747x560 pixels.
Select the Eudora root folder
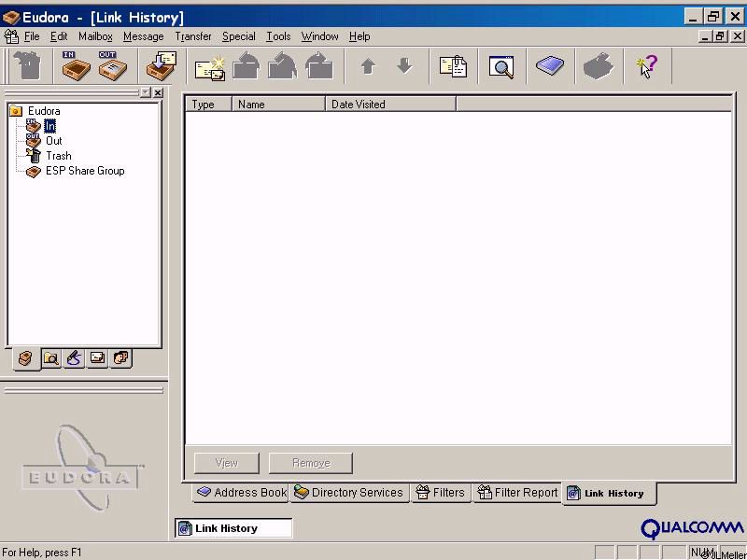(x=44, y=111)
